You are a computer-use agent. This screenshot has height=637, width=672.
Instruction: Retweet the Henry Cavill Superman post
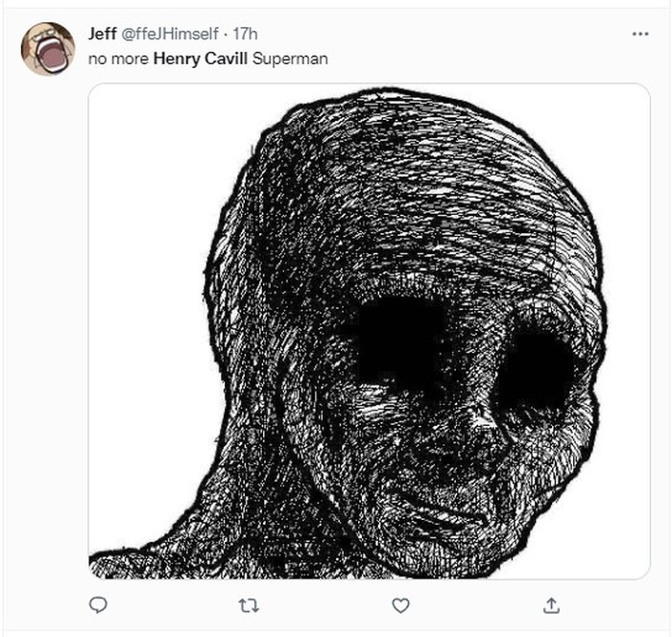tap(250, 605)
